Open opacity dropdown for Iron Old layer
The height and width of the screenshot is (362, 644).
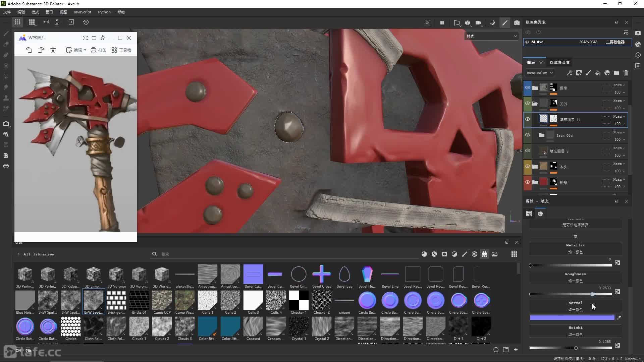point(619,139)
